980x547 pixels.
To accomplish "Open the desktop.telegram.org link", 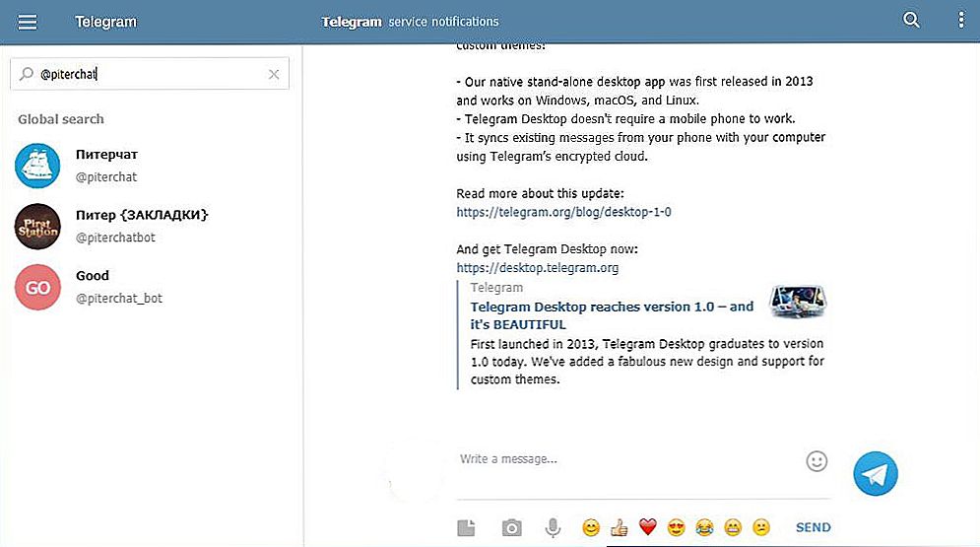I will coord(538,268).
